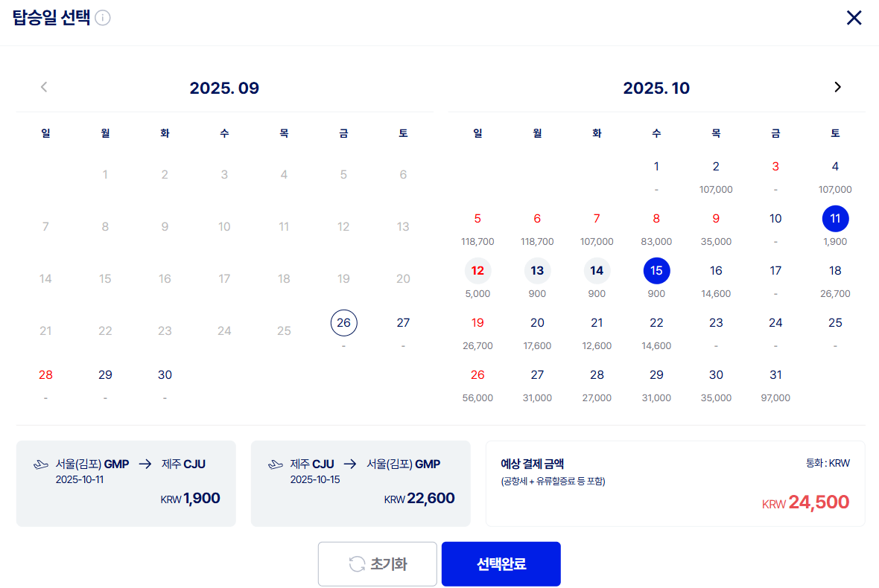The height and width of the screenshot is (588, 879).
Task: Select September 28 date
Action: point(45,374)
